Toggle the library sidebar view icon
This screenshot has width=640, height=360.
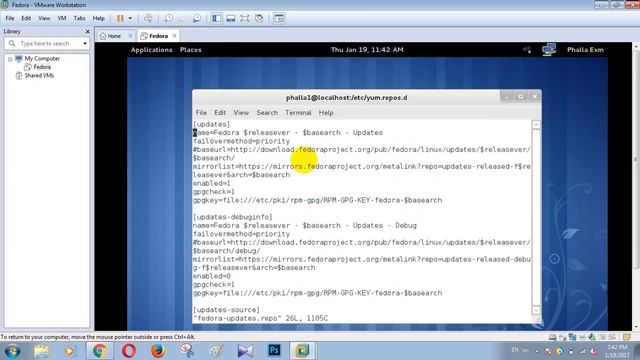(217, 18)
